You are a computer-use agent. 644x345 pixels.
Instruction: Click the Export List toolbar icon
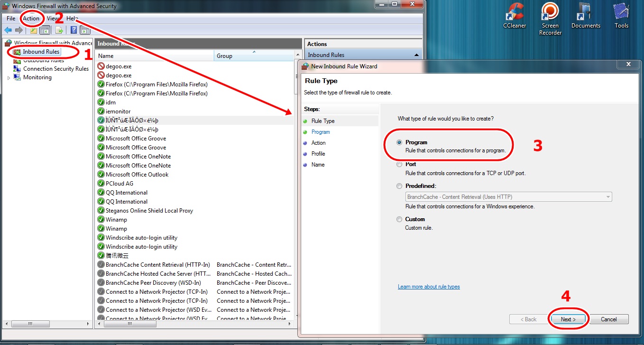click(59, 30)
